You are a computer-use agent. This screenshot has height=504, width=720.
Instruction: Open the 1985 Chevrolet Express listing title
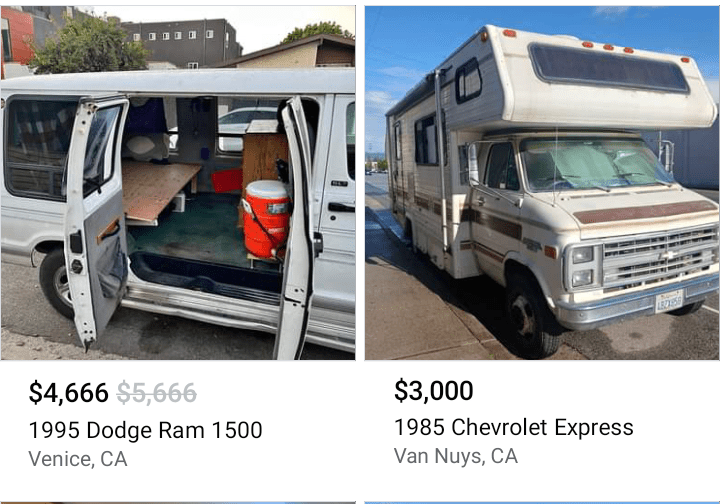tap(514, 427)
